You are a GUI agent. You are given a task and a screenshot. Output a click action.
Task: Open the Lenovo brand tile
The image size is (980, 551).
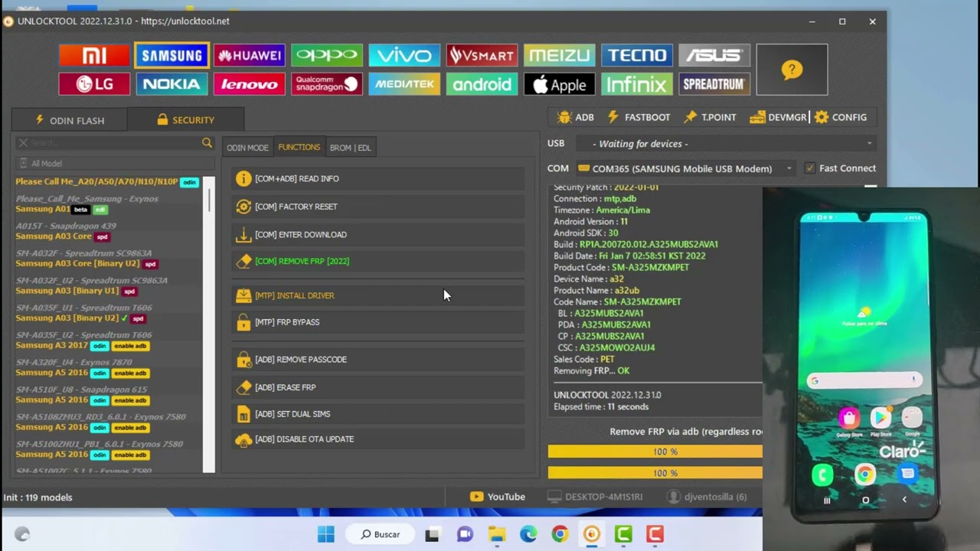(x=250, y=84)
